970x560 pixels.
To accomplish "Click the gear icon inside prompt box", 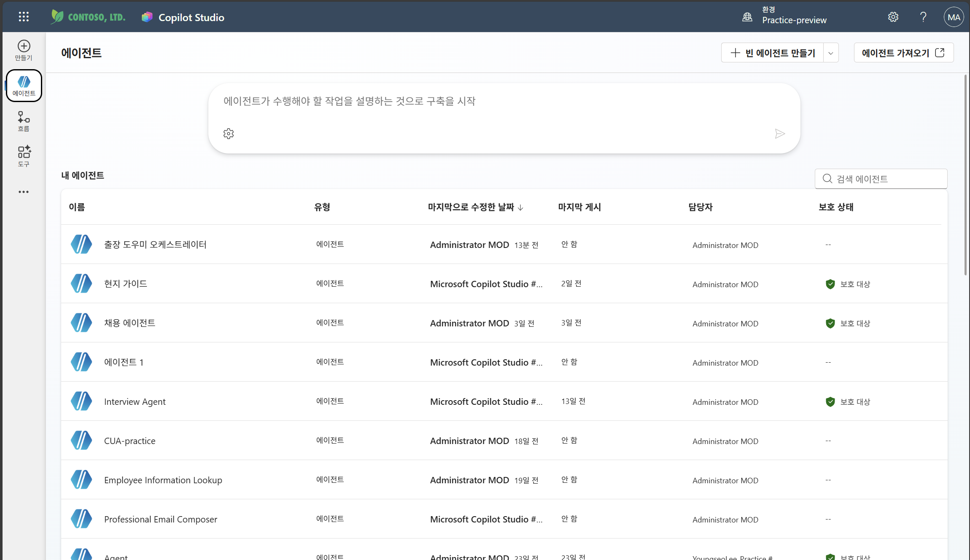I will coord(229,134).
